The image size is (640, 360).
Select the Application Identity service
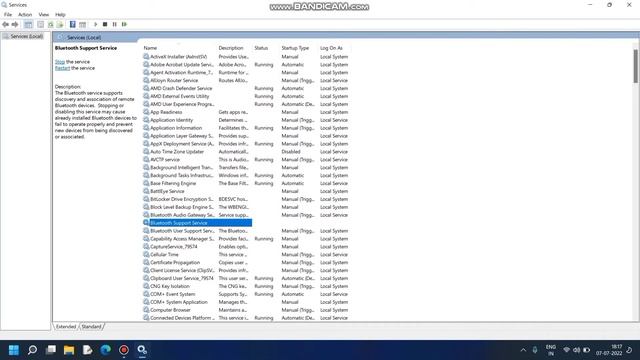pos(171,120)
